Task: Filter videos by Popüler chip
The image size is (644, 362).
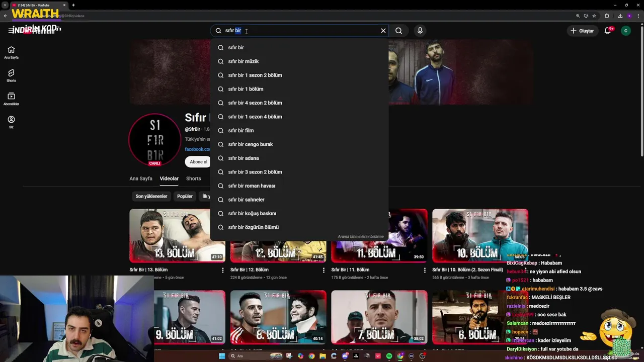Action: click(185, 196)
